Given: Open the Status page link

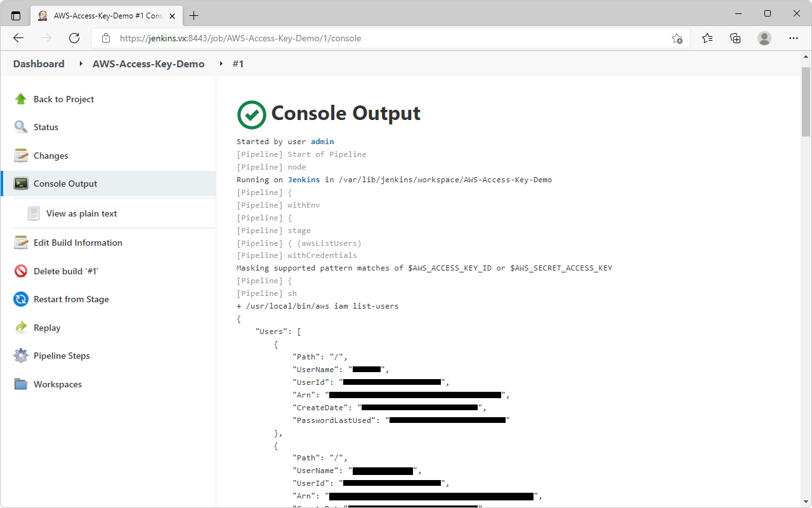Looking at the screenshot, I should tap(46, 127).
